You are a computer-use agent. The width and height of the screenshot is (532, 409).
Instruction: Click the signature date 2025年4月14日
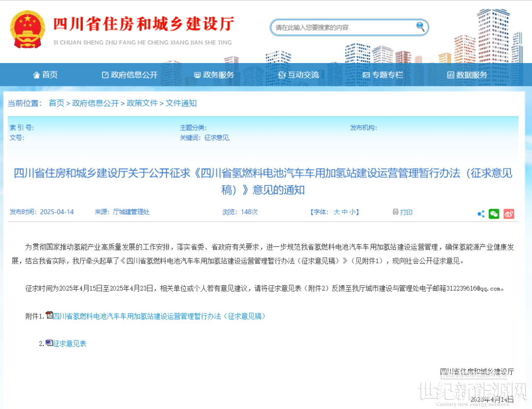[492, 400]
